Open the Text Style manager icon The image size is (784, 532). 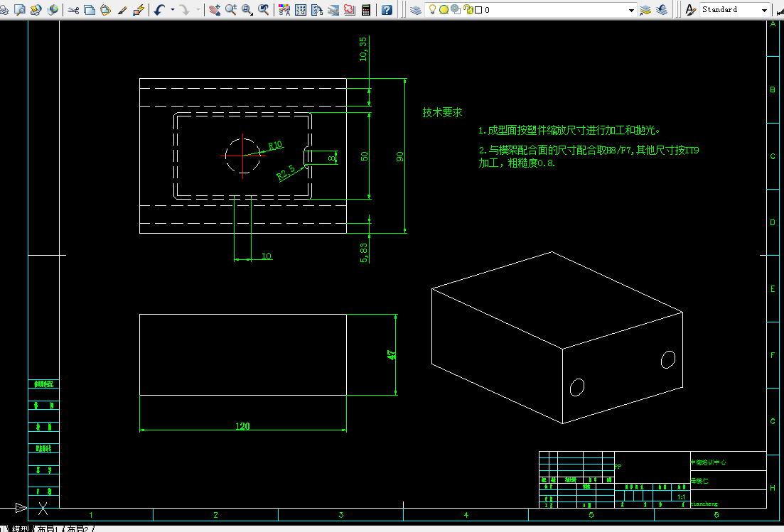click(x=690, y=9)
